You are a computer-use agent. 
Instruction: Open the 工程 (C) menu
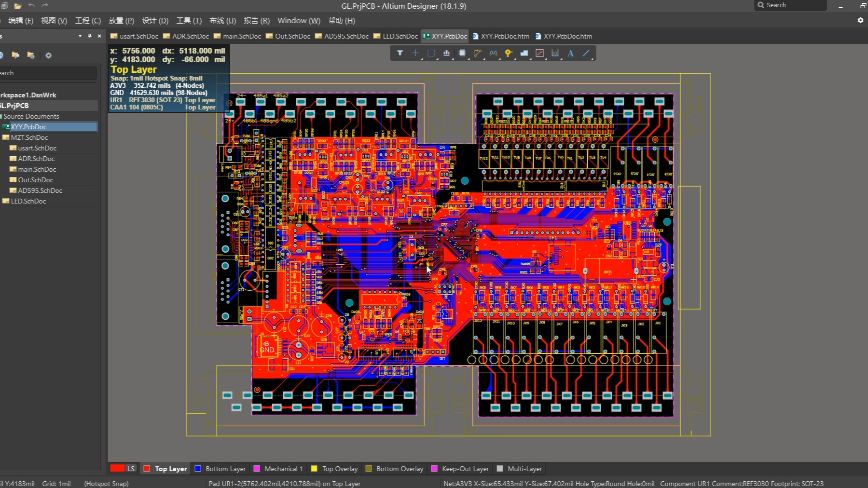point(88,20)
